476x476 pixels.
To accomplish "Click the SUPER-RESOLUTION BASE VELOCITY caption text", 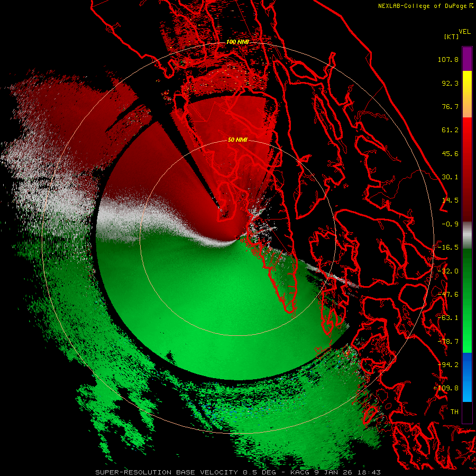I will [167, 472].
